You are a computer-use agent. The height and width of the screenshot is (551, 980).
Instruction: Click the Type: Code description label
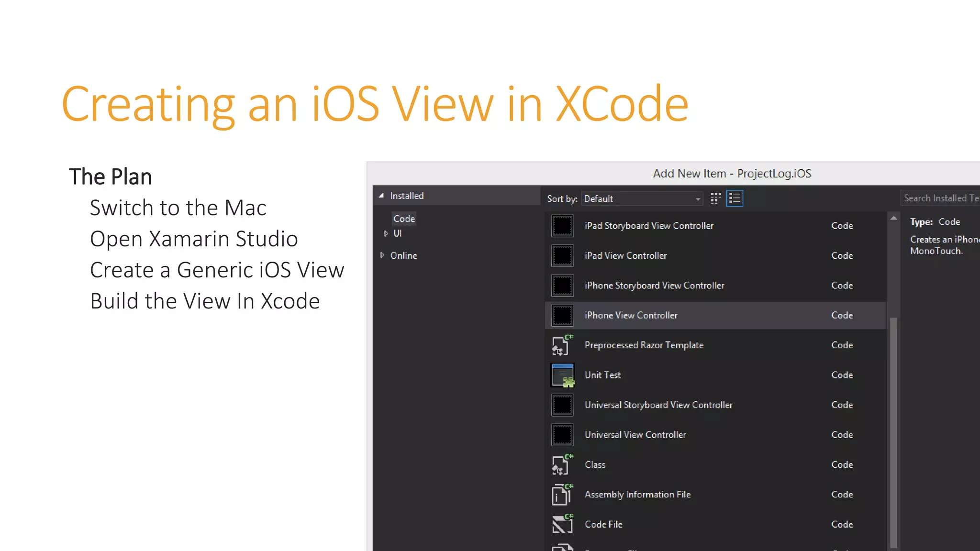click(935, 222)
